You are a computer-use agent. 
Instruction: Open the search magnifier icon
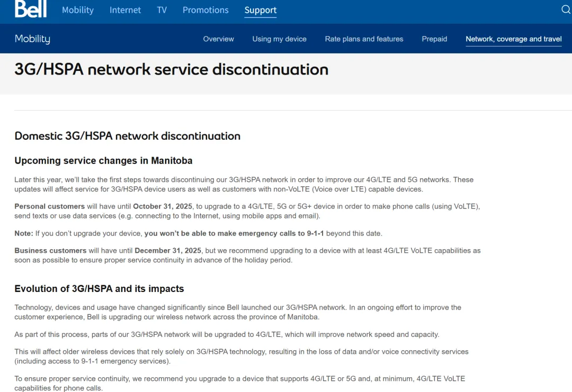566,10
